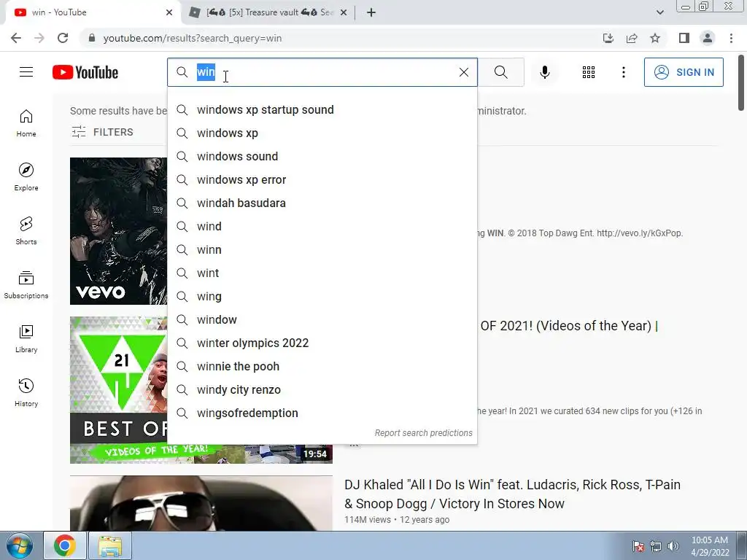Toggle the browser side panel
This screenshot has height=560, width=747.
(684, 38)
